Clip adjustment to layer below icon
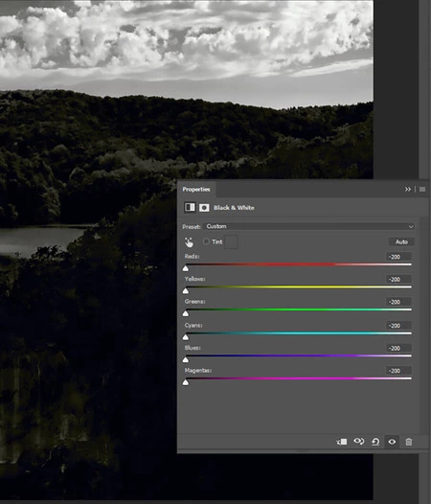This screenshot has height=504, width=431. (x=342, y=442)
